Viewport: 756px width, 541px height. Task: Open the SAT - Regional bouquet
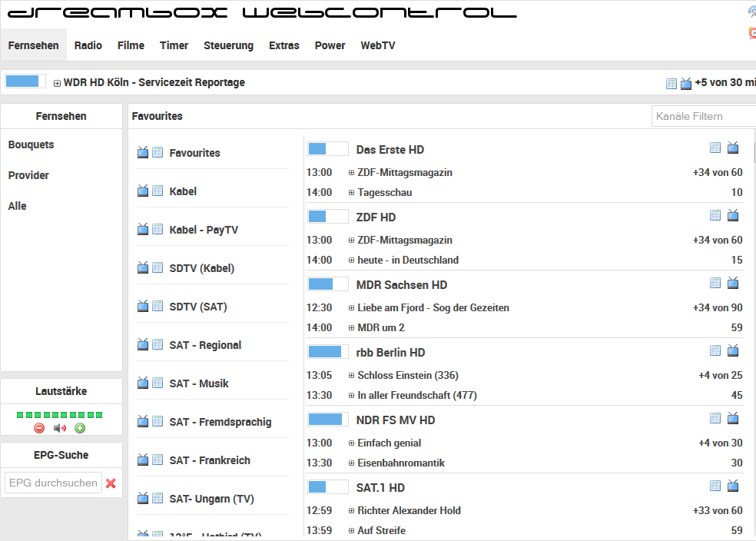205,345
